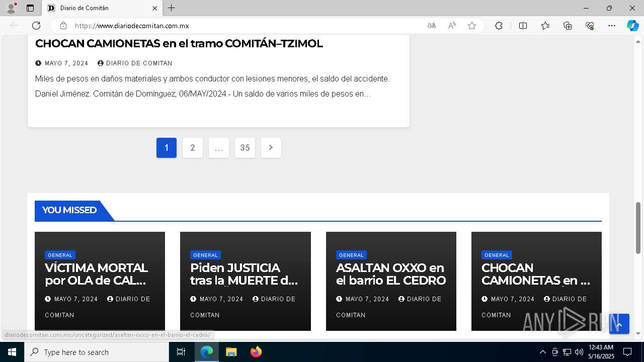Click the Edge profile avatar icon

[11, 8]
